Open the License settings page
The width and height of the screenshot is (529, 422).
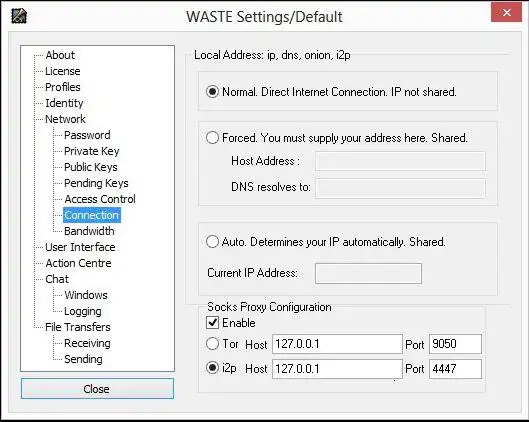click(x=63, y=71)
